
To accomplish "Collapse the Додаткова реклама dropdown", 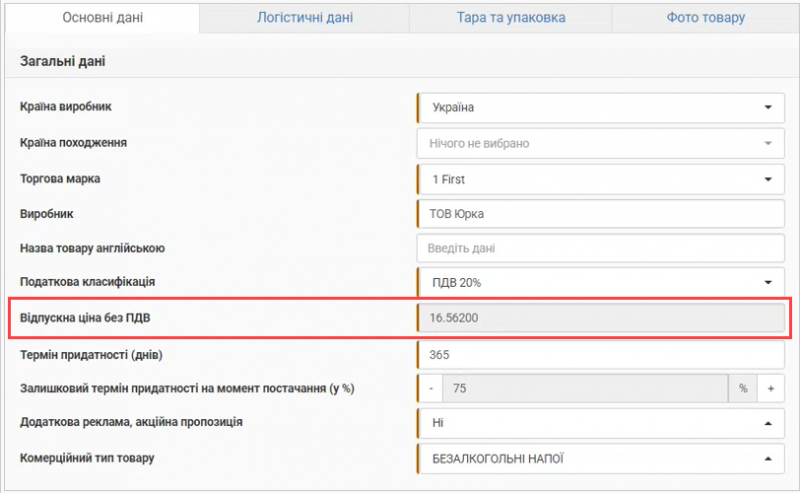I will 600,423.
